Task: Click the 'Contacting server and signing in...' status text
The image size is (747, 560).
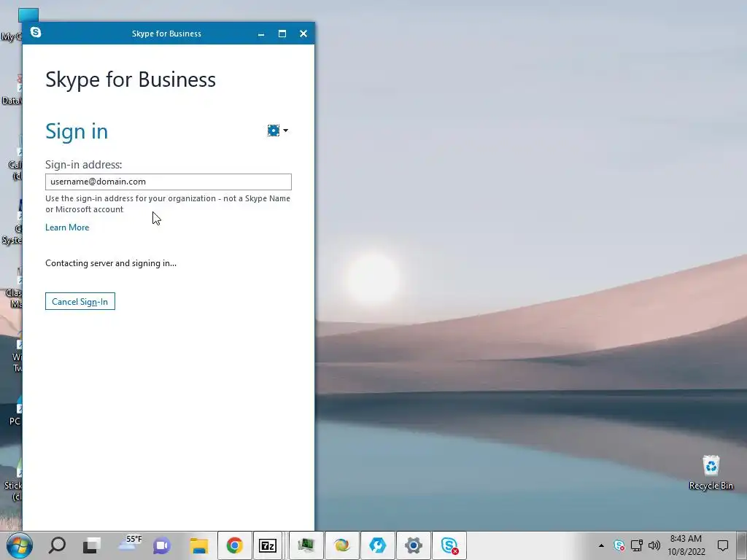Action: pyautogui.click(x=111, y=262)
